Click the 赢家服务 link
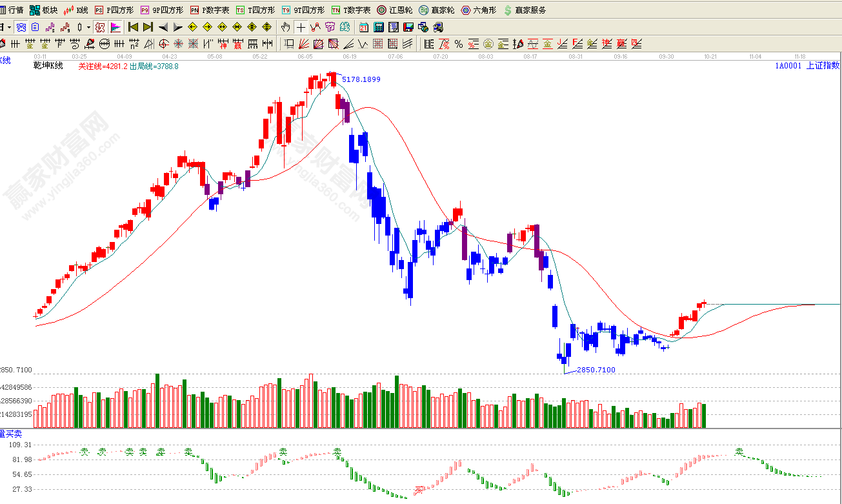The width and height of the screenshot is (842, 504). [525, 10]
